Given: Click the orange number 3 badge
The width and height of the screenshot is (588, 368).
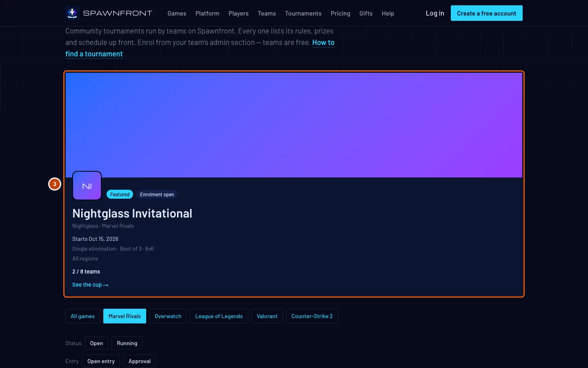Looking at the screenshot, I should tap(55, 184).
